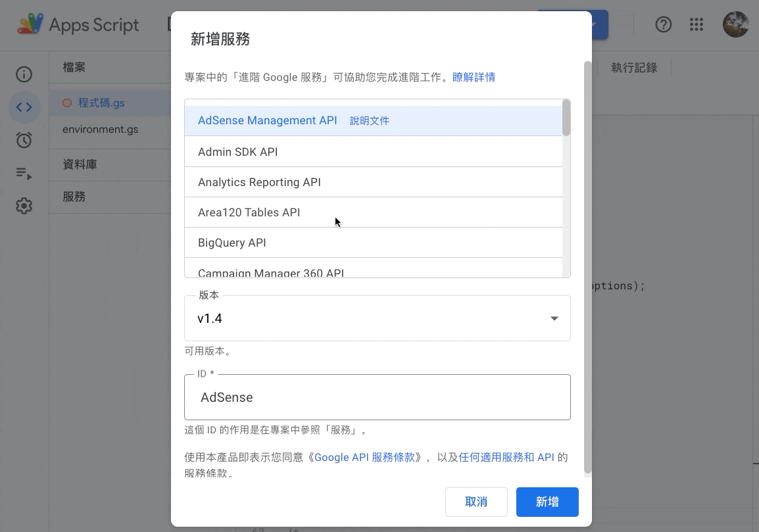
Task: Select Admin SDK API service
Action: pyautogui.click(x=373, y=151)
